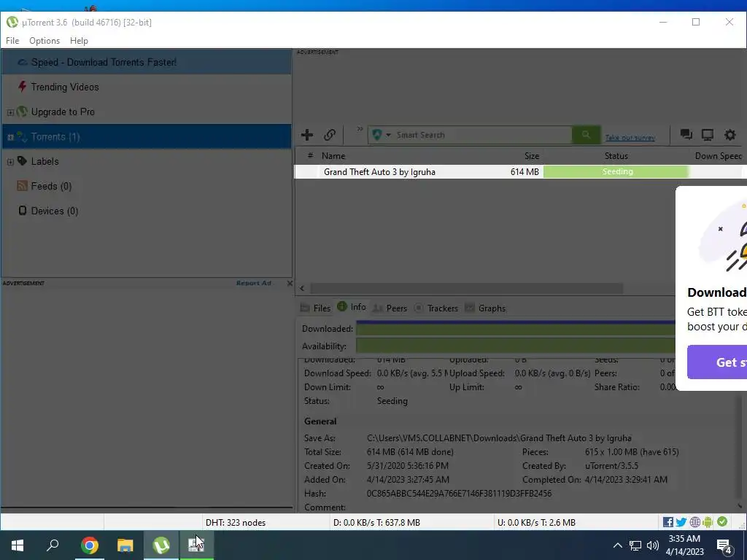
Task: Click the Facebook status bar icon
Action: [668, 522]
